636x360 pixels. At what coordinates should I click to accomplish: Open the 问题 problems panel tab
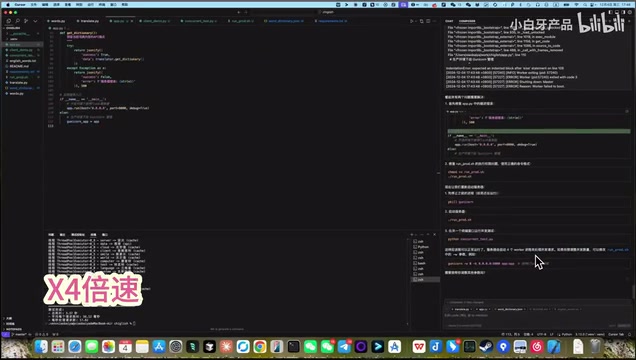51,235
